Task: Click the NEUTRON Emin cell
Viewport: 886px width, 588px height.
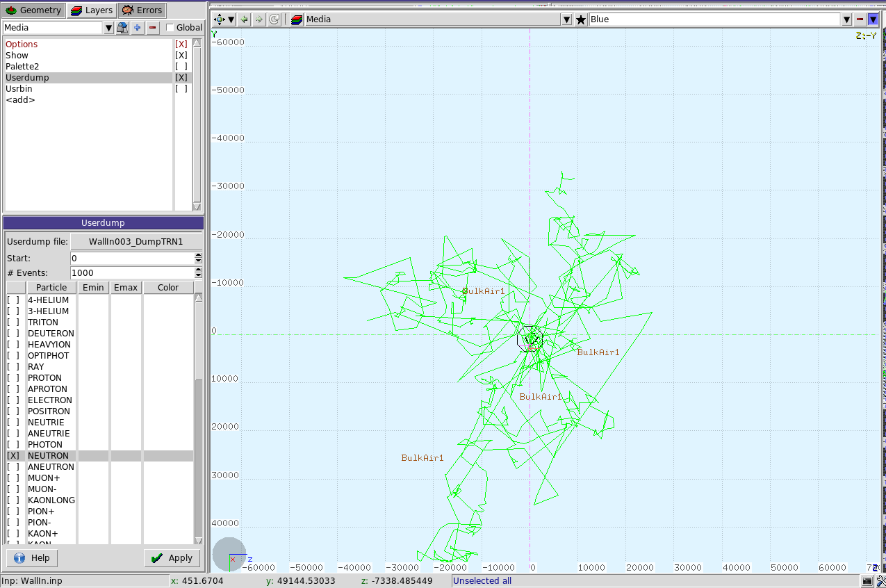Action: click(93, 456)
